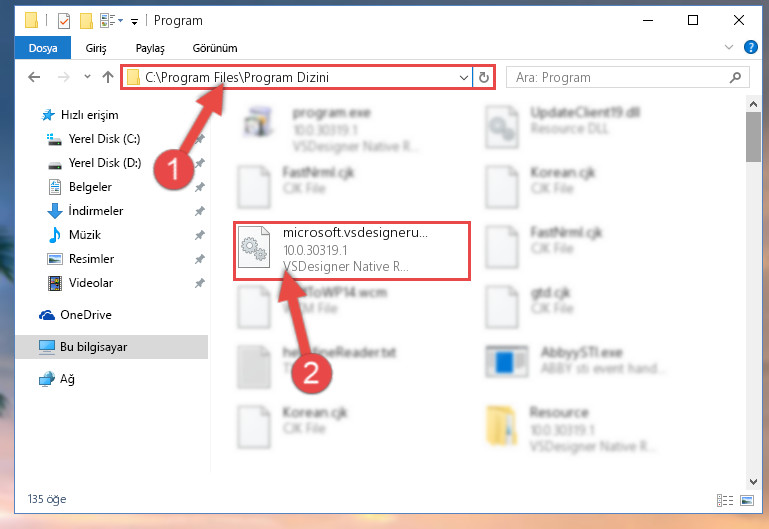The image size is (769, 529).
Task: Open recent locations dropdown arrow
Action: pos(87,76)
